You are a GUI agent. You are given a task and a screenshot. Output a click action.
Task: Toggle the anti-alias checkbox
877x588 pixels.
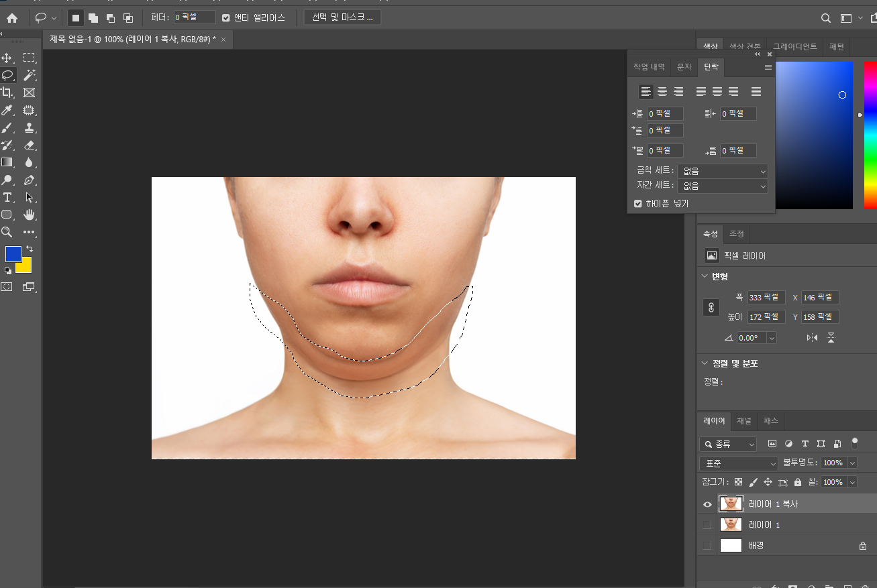[x=226, y=18]
